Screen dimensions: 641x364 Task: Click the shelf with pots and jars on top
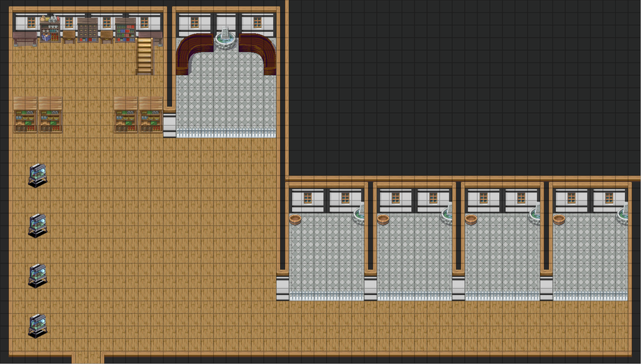[x=50, y=29]
